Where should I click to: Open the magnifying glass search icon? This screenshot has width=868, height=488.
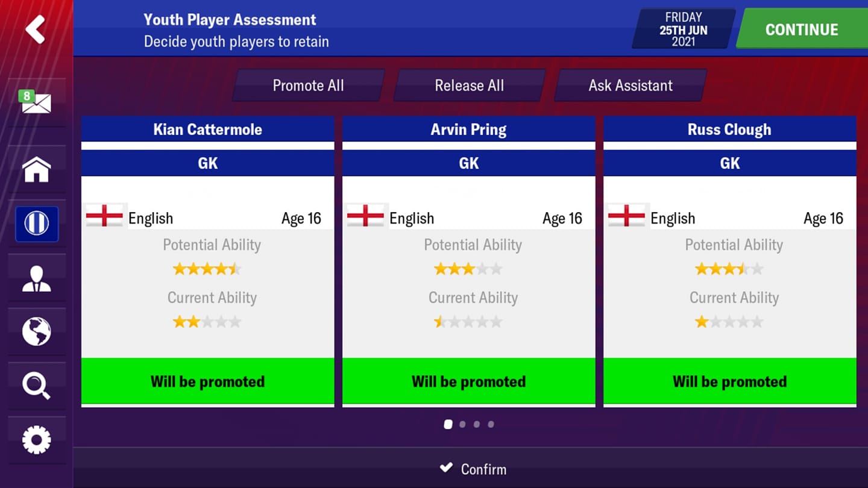[x=36, y=386]
